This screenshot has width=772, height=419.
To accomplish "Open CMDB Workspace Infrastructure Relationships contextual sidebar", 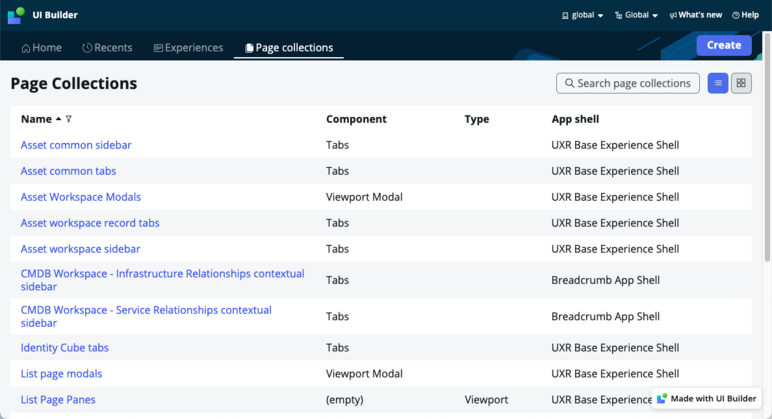I will tap(162, 280).
